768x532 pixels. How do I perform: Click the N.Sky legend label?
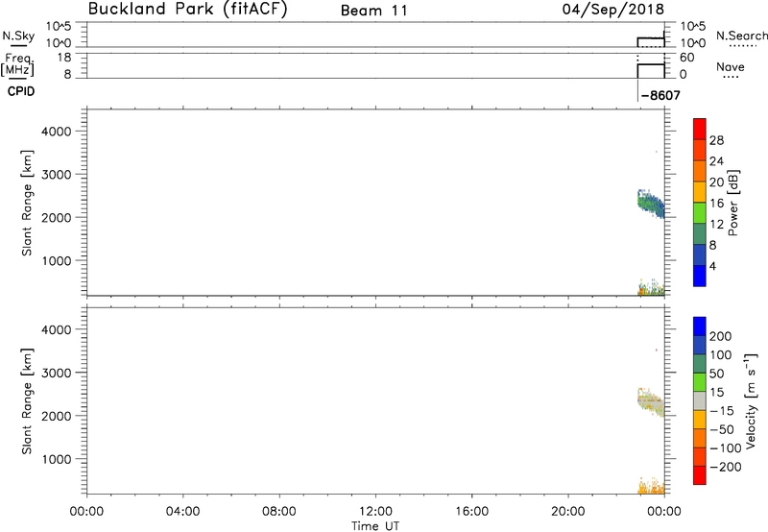pyautogui.click(x=18, y=36)
